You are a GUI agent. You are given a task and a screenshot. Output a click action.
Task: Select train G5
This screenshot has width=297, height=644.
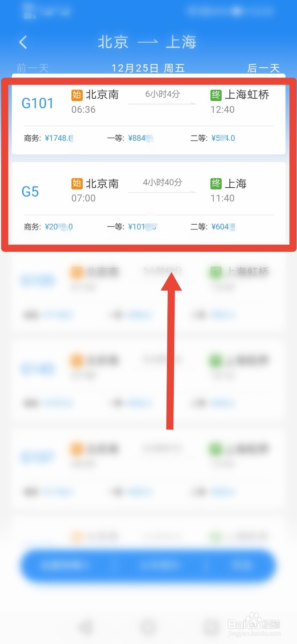tap(148, 203)
